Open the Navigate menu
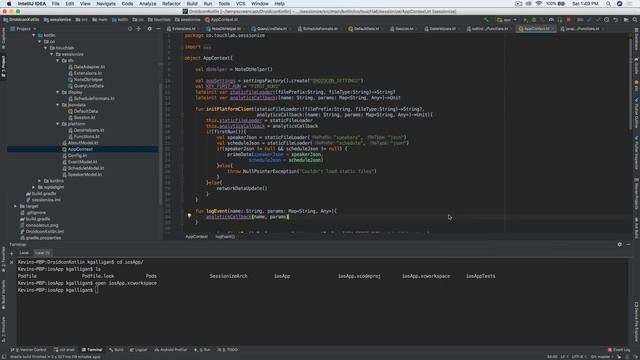Screen dimensions: 640x360 106,4
